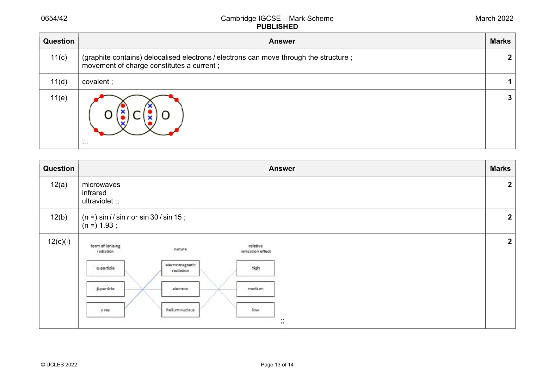This screenshot has height=392, width=555.
Task: Click the marks value '3' for 11(e)
Action: coord(510,98)
